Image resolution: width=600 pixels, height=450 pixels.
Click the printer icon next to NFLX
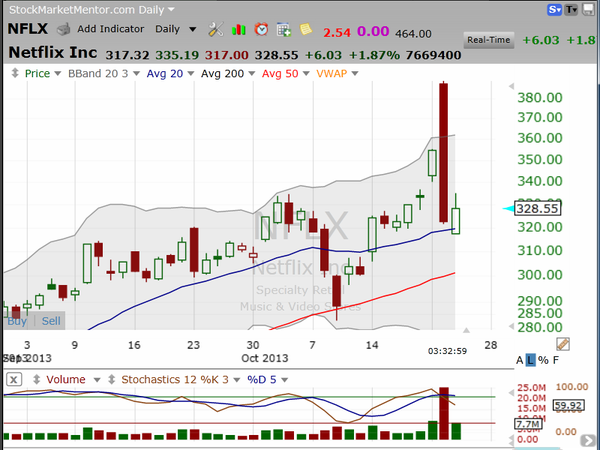click(x=64, y=29)
